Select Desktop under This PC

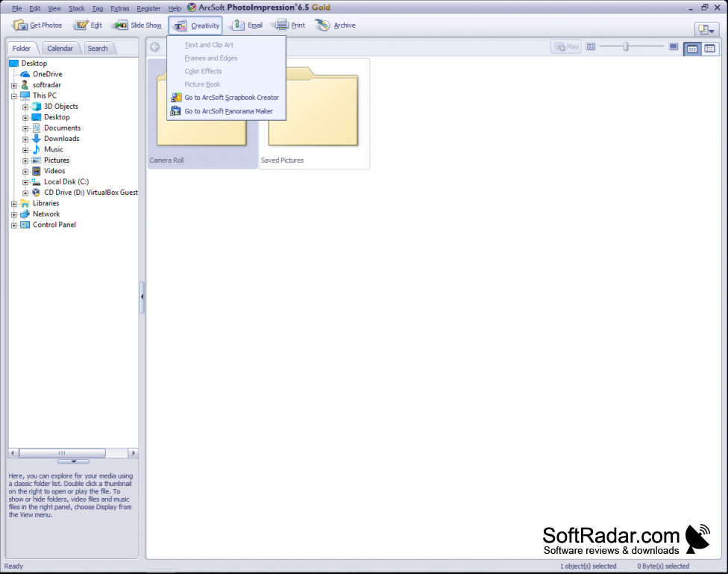click(57, 117)
